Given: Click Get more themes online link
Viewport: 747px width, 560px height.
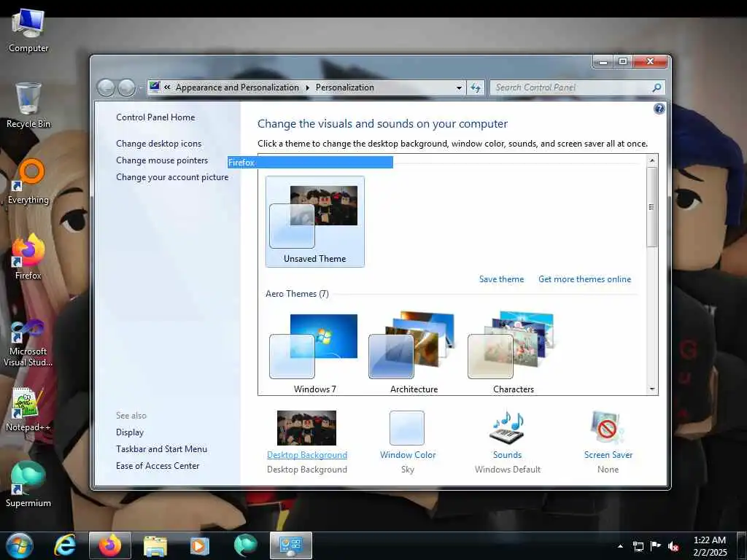Looking at the screenshot, I should (584, 279).
